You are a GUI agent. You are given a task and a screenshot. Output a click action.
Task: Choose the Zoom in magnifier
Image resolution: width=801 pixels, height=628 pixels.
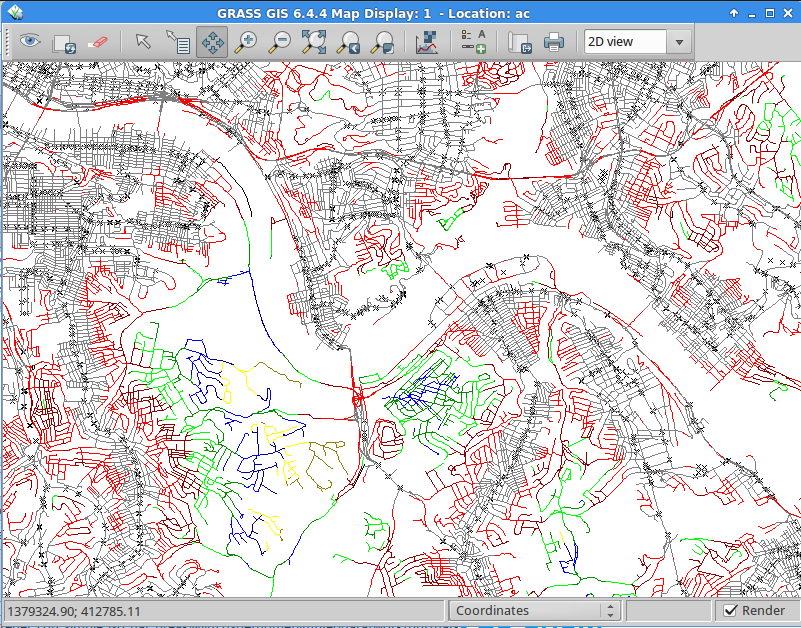coord(246,42)
